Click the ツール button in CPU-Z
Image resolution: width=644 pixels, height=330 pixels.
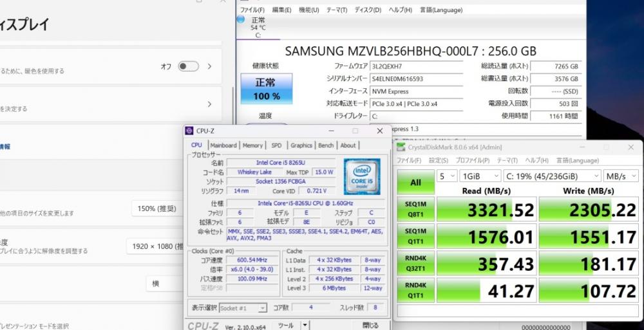click(286, 325)
